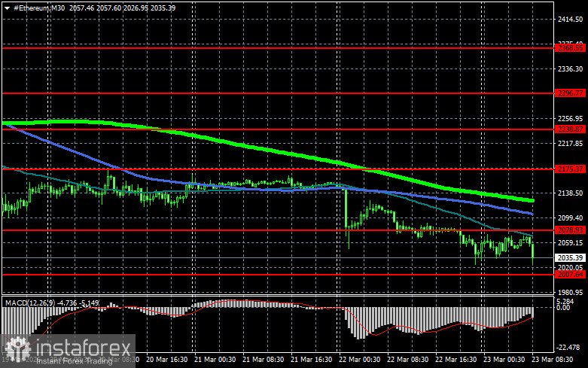Viewport: 588px width, 368px height.
Task: Click the 2099.40 price scale value
Action: coord(571,217)
